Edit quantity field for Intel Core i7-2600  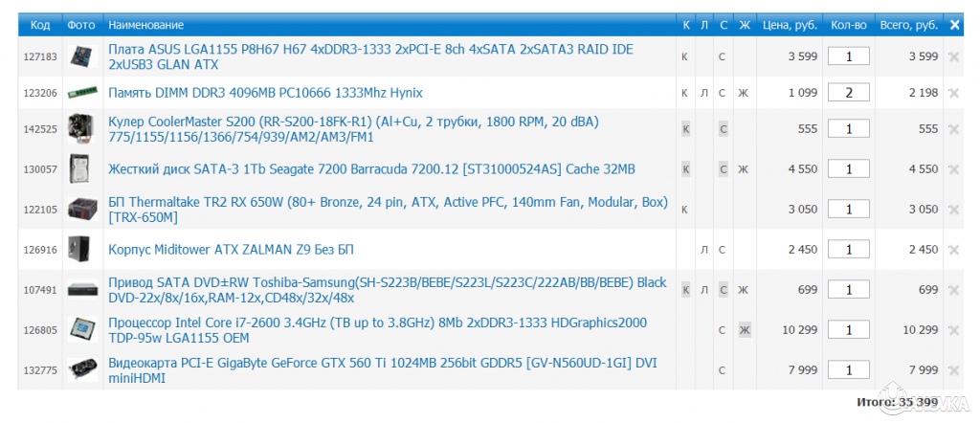(849, 330)
